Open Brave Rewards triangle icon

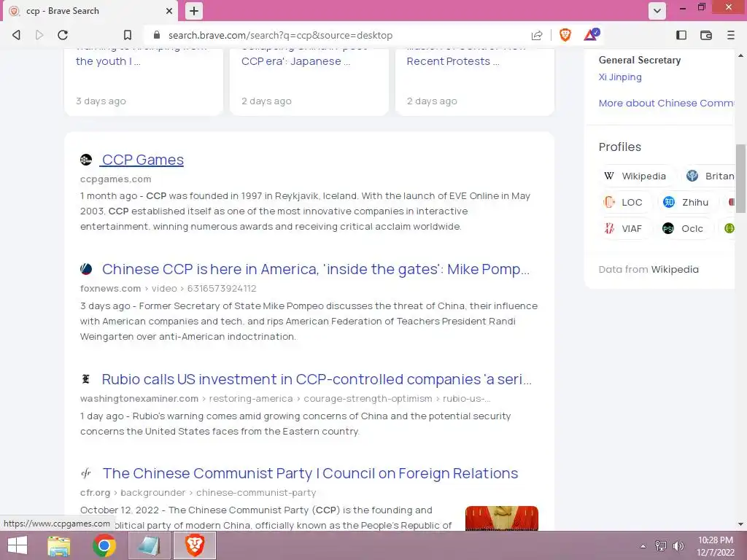tap(592, 34)
